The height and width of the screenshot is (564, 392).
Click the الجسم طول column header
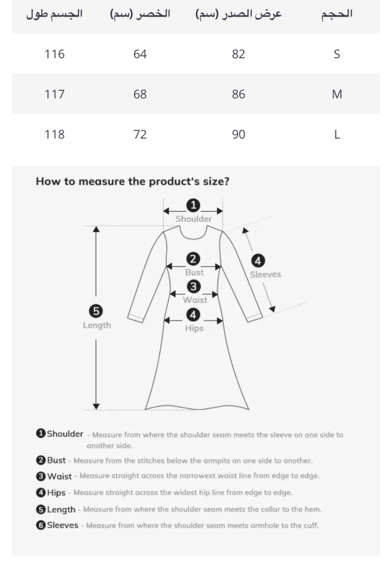tap(54, 15)
